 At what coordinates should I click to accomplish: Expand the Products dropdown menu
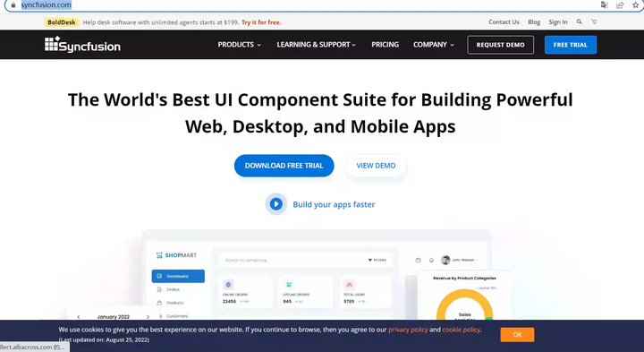coord(240,45)
